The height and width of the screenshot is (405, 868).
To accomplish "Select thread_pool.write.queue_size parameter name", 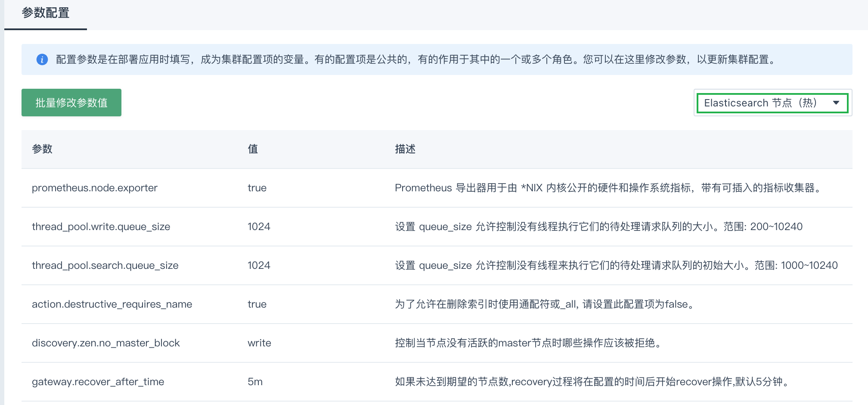I will point(101,227).
